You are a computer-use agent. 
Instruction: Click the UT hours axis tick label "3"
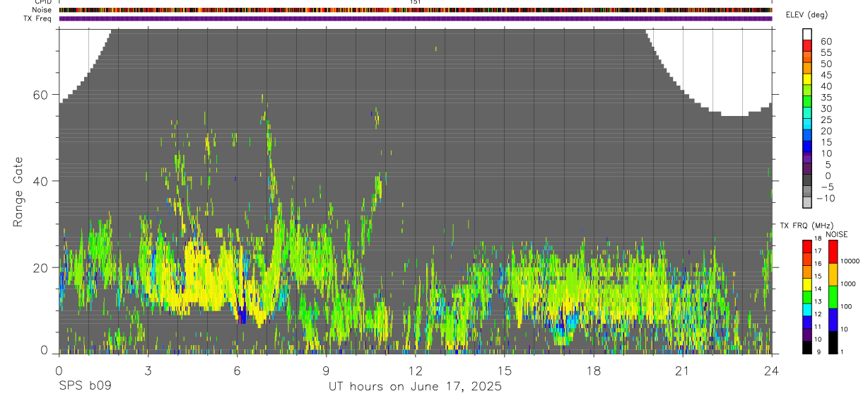click(x=148, y=371)
